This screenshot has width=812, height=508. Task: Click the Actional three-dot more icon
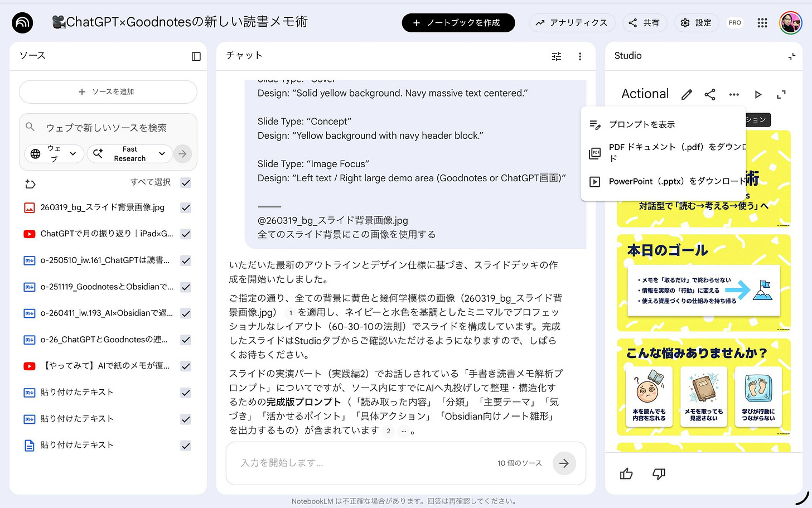pos(734,94)
